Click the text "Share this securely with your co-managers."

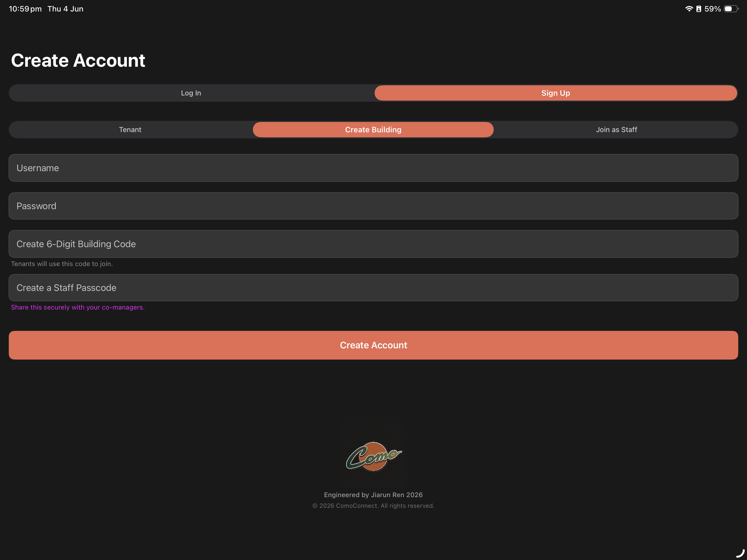click(x=78, y=307)
